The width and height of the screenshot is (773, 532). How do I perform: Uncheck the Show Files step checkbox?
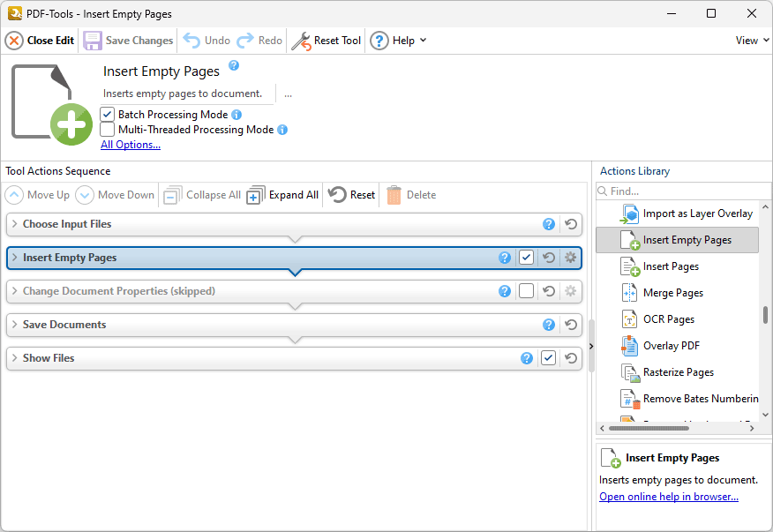pyautogui.click(x=548, y=358)
